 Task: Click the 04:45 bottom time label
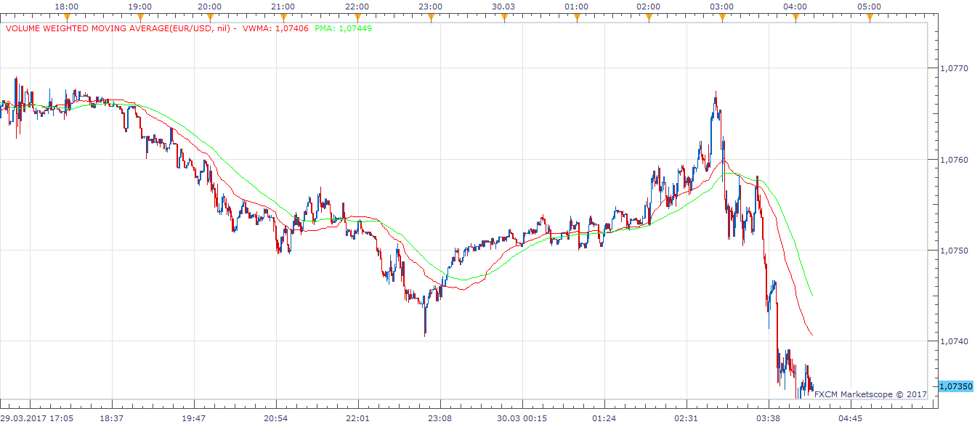click(851, 419)
